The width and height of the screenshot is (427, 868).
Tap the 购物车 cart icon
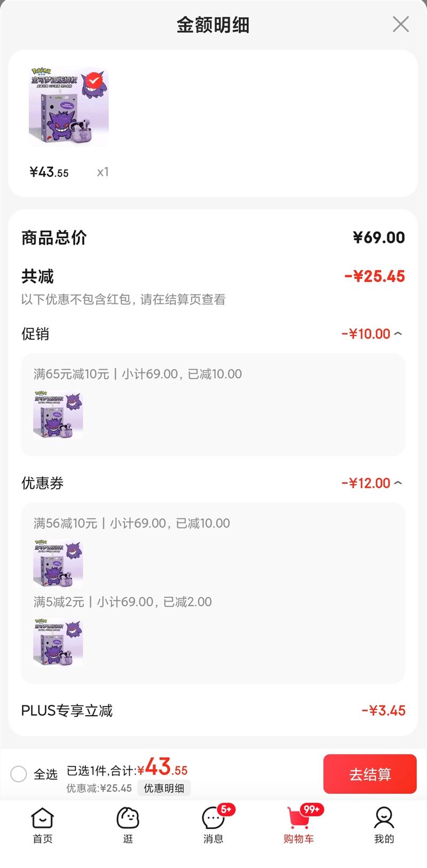pos(299,818)
